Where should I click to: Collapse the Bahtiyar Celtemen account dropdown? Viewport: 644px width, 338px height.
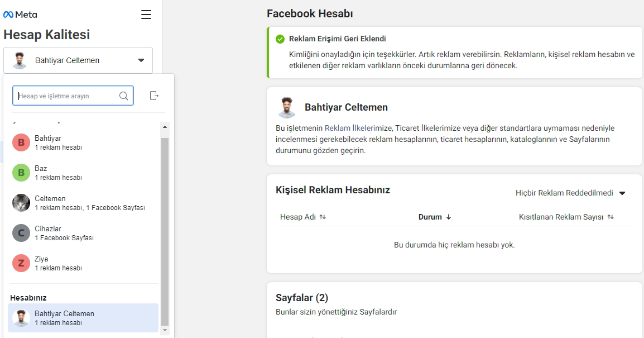click(x=141, y=60)
